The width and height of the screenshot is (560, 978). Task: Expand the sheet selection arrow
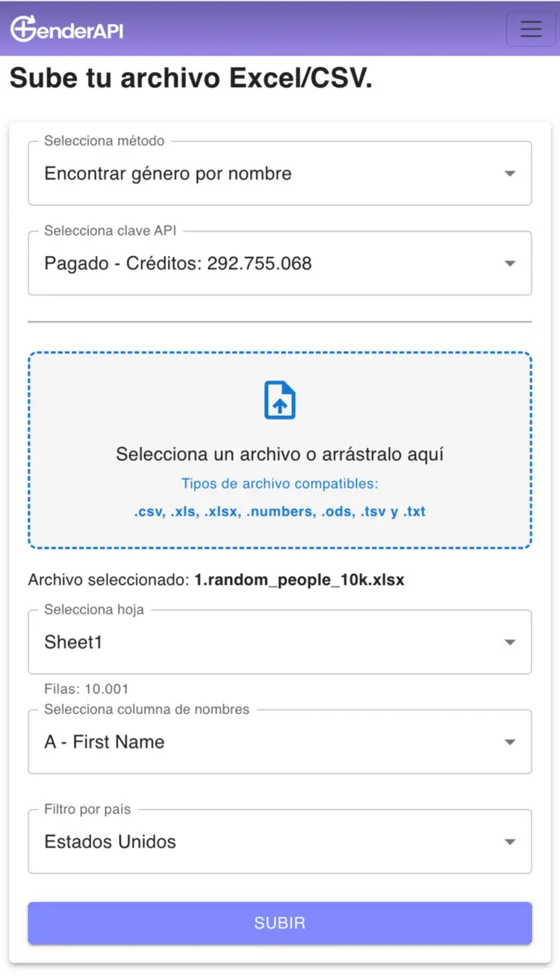coord(510,642)
